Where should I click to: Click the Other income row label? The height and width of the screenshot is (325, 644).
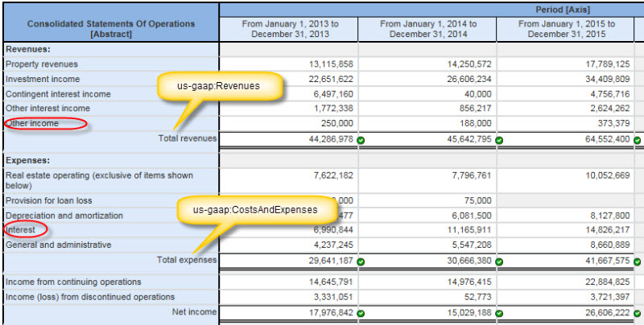point(32,123)
